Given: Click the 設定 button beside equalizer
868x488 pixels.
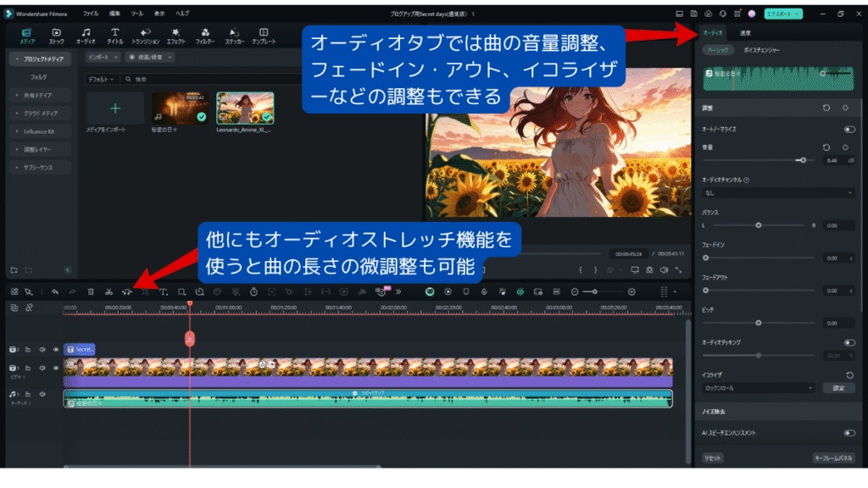Looking at the screenshot, I should 838,388.
